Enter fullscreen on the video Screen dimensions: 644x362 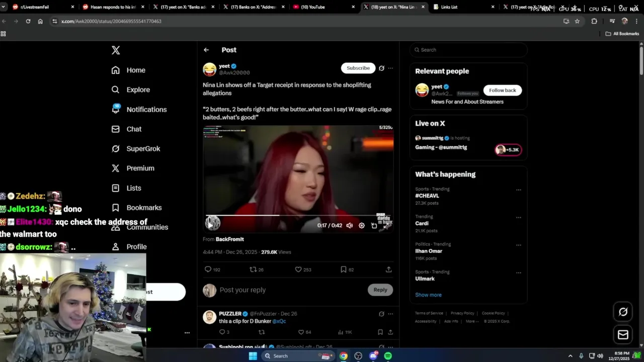point(385,226)
